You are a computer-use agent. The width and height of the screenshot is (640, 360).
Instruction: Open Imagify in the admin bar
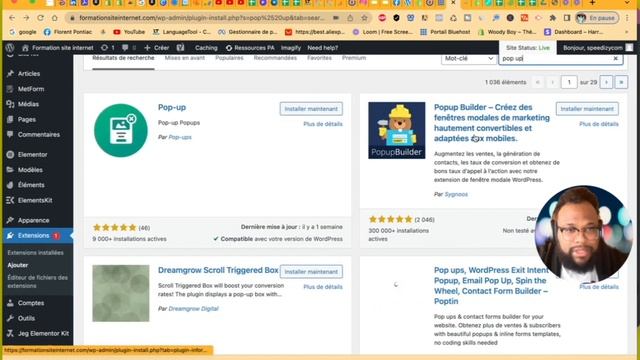(x=291, y=48)
